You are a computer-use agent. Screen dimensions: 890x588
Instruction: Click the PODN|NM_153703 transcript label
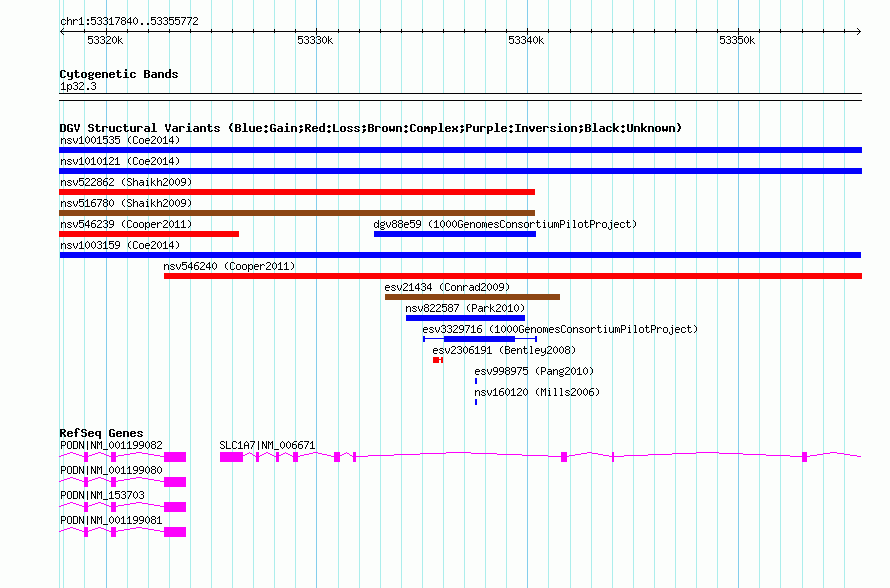tap(102, 495)
